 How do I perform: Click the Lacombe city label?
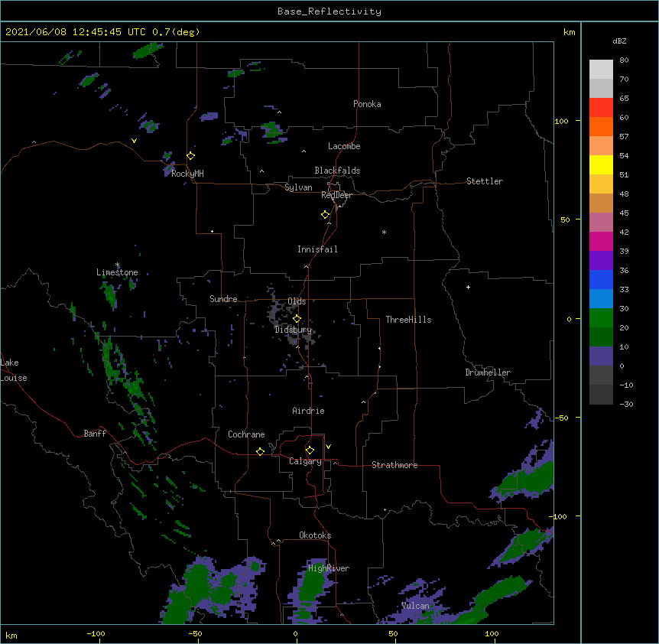pyautogui.click(x=344, y=146)
